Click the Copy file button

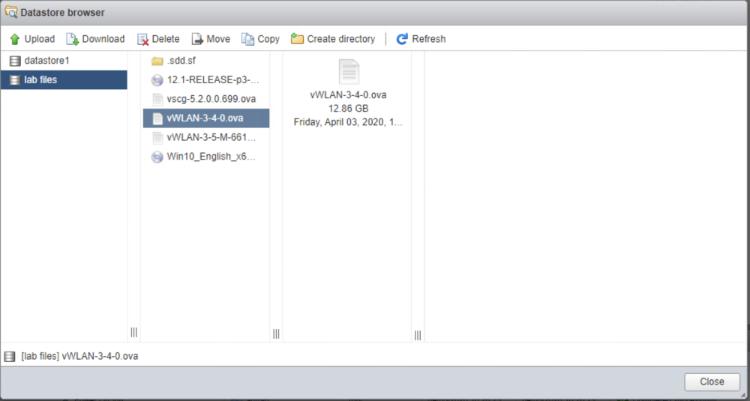coord(261,39)
